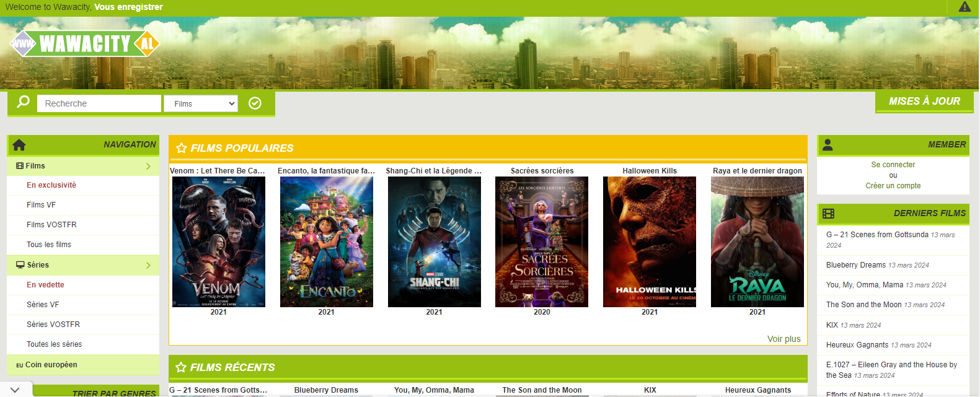Open the Mises à jour tab

(x=924, y=102)
